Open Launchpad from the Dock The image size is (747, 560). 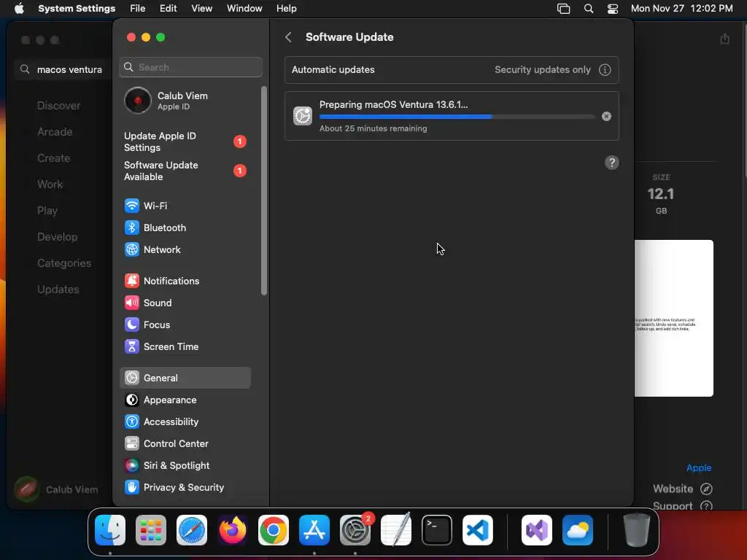click(151, 530)
